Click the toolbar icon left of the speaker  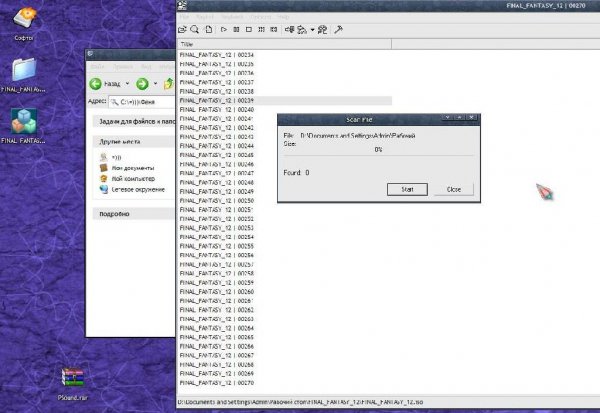pyautogui.click(x=274, y=29)
